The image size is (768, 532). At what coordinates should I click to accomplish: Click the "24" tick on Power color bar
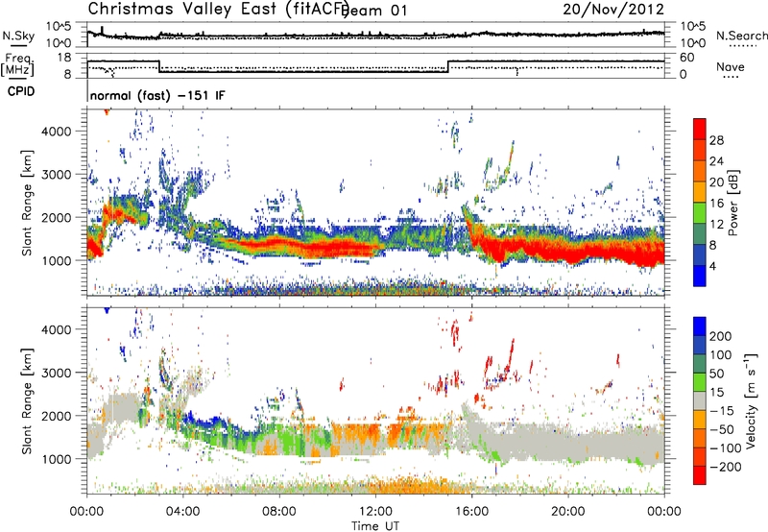716,161
